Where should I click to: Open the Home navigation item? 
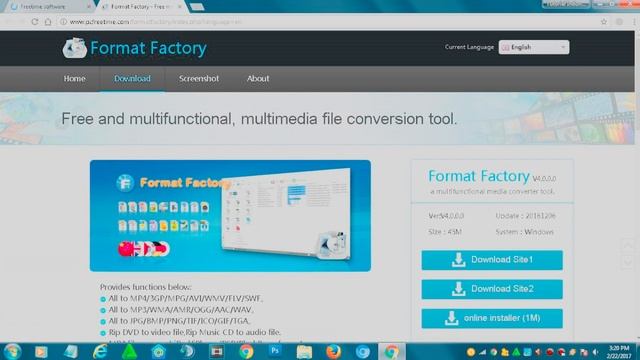point(74,78)
